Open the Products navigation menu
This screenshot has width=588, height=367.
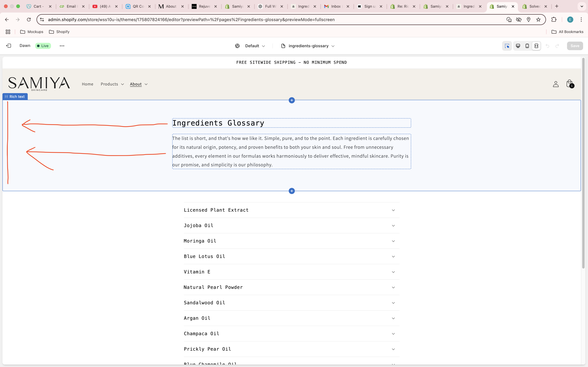(x=112, y=84)
